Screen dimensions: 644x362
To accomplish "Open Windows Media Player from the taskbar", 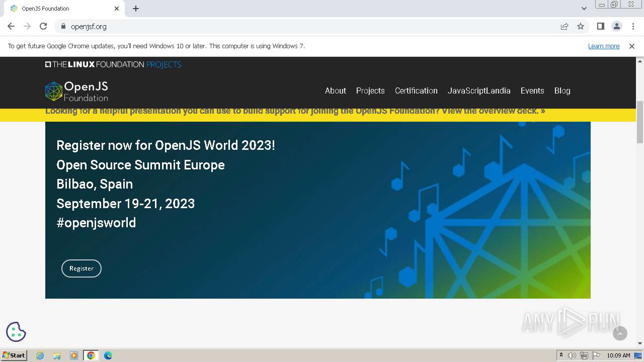I will 74,355.
